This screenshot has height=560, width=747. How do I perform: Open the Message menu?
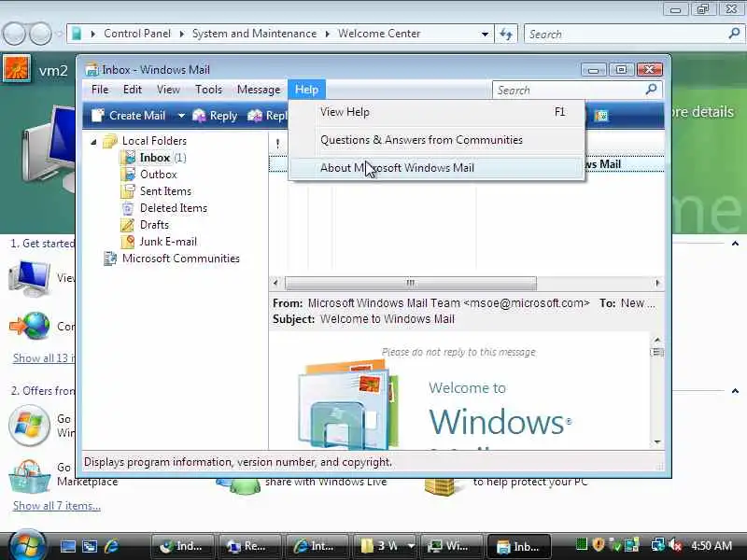[x=259, y=90]
